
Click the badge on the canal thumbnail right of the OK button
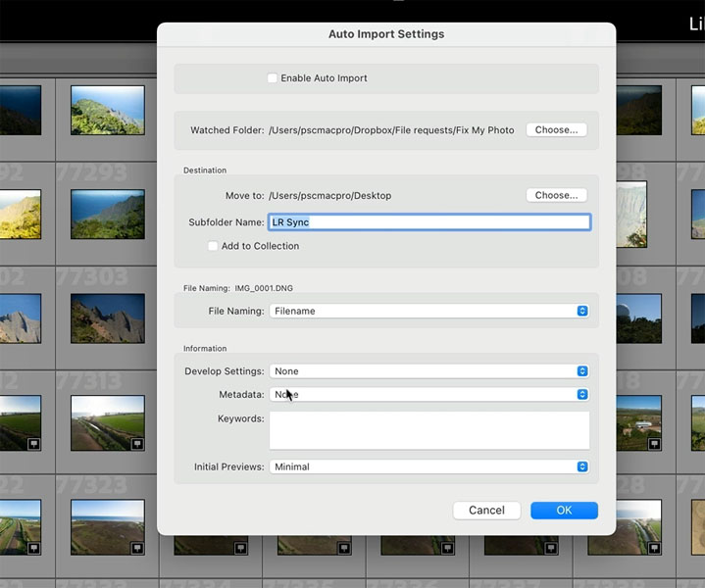[x=654, y=548]
